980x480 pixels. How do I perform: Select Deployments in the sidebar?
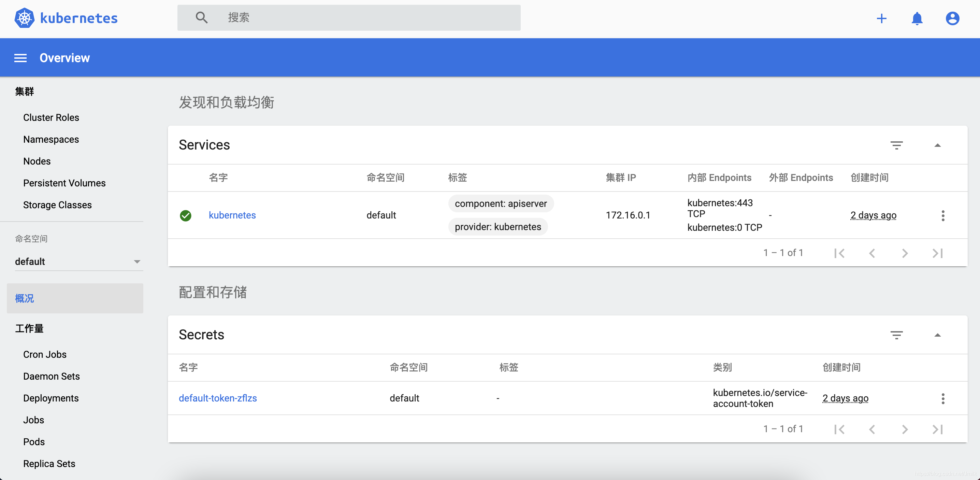point(51,398)
